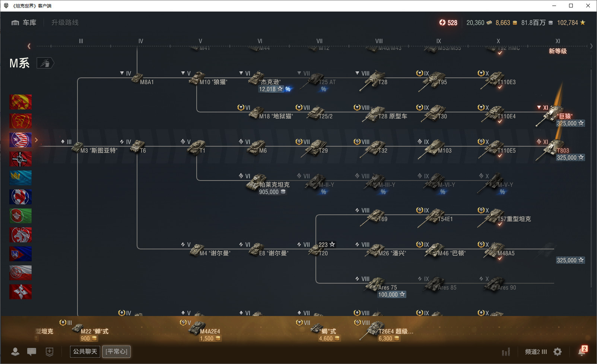Open the server statistics bar chart icon
Screen dimensions: 597x364
tap(506, 352)
